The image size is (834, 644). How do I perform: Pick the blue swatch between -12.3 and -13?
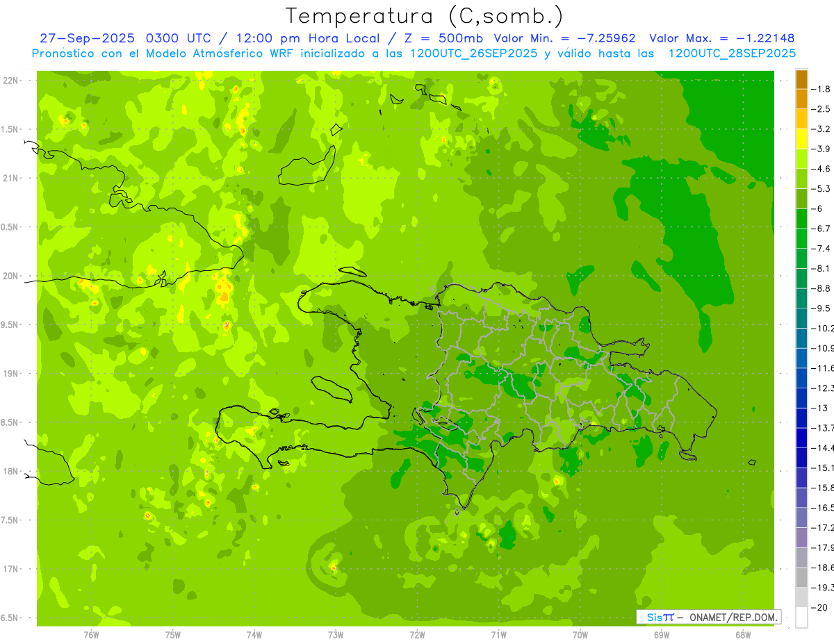[x=801, y=398]
